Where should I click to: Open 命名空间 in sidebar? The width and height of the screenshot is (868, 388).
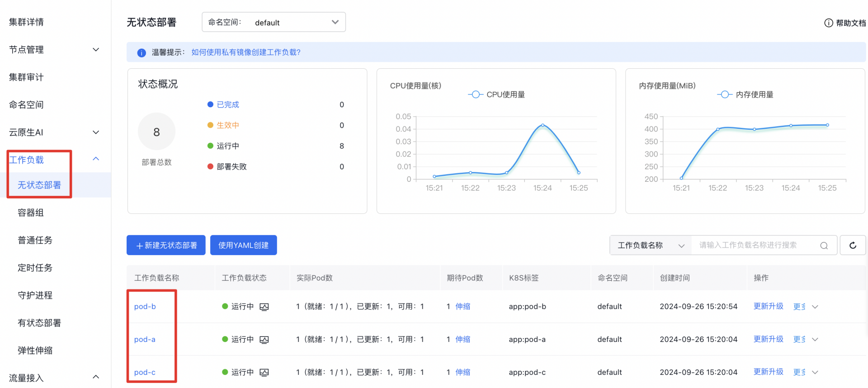point(26,105)
